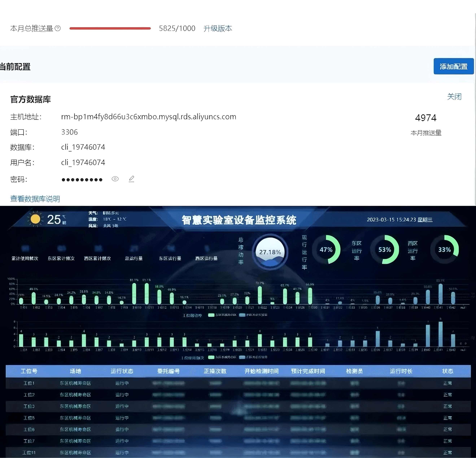Click the help icon beside 本月总推送量
Viewport: 476px width, 458px height.
click(58, 28)
